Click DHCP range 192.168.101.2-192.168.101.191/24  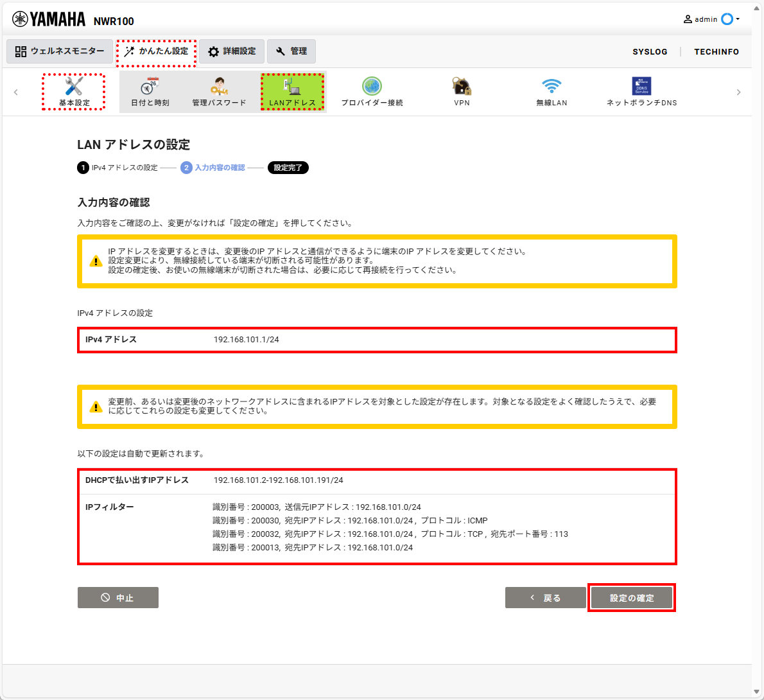(x=278, y=480)
